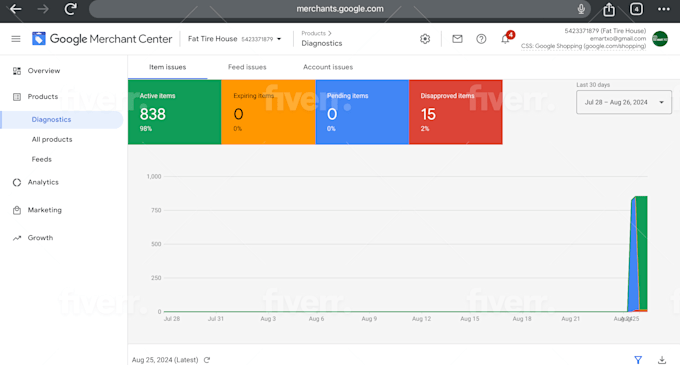Expand Products in the sidebar

(42, 96)
